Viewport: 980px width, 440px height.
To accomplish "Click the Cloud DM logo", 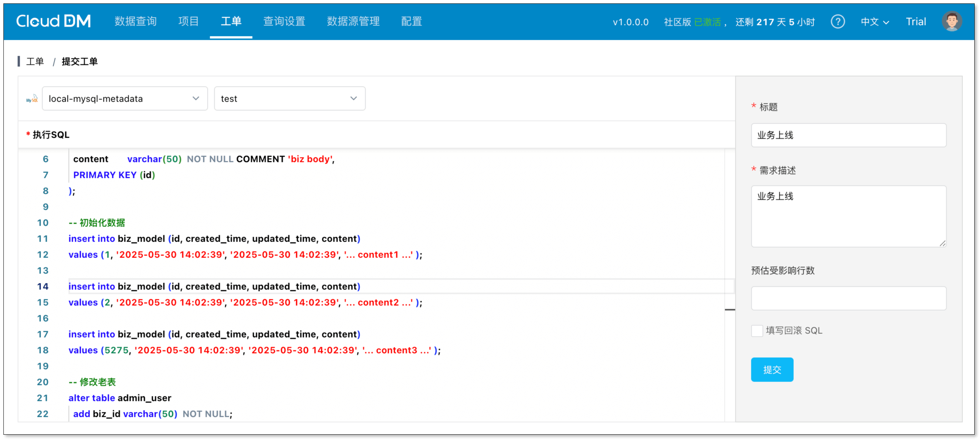I will click(53, 21).
